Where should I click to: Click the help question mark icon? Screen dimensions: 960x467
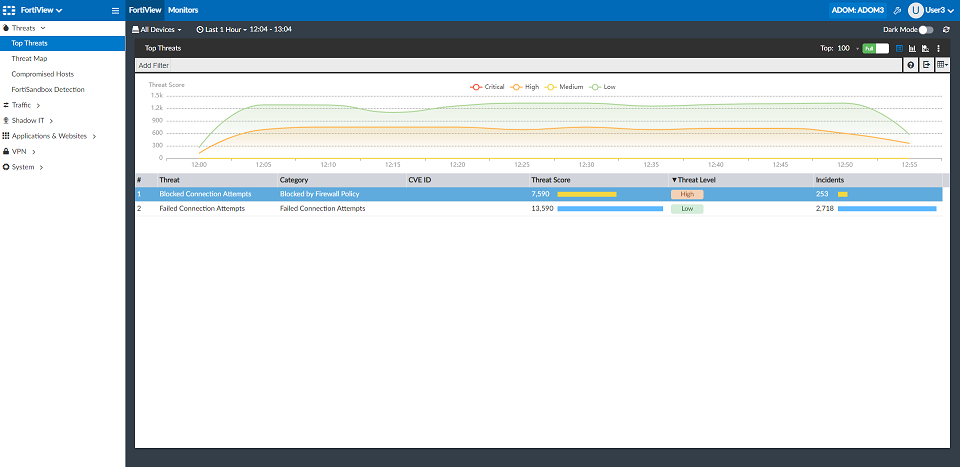[911, 65]
